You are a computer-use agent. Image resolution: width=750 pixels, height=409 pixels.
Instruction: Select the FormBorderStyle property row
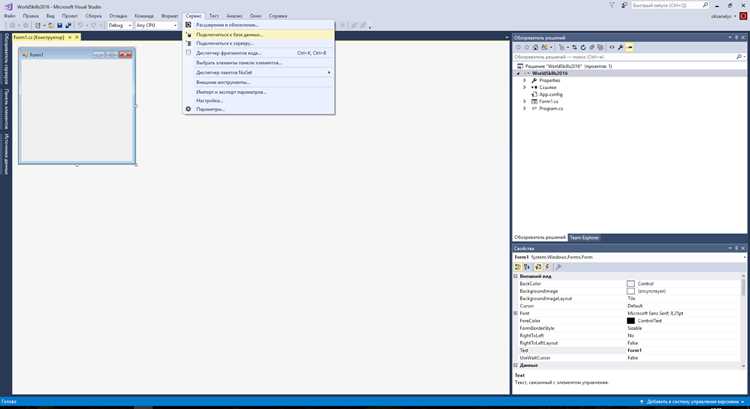coord(628,328)
